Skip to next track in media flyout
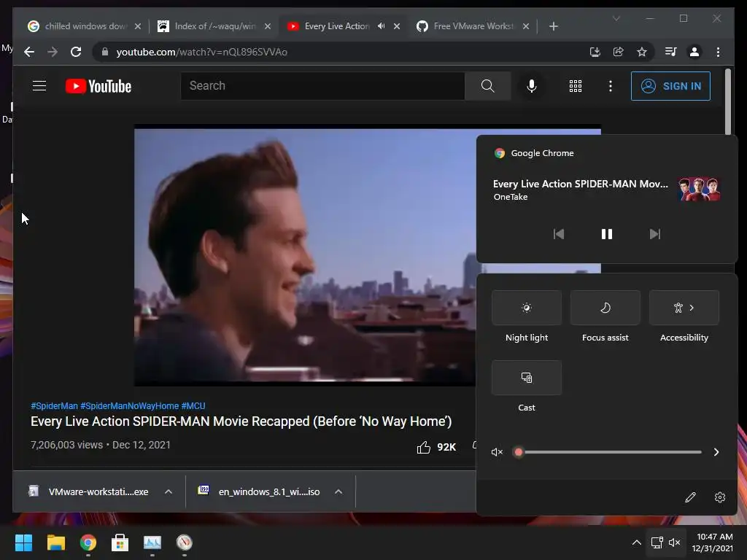This screenshot has width=747, height=560. tap(655, 234)
